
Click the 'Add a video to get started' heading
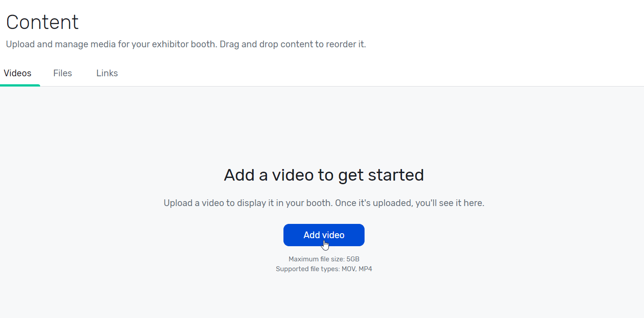coord(324,175)
